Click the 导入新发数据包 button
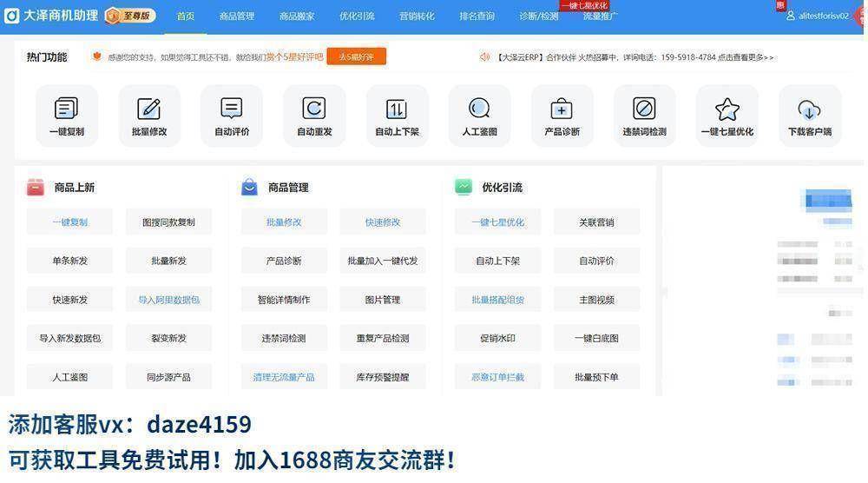 pos(69,339)
